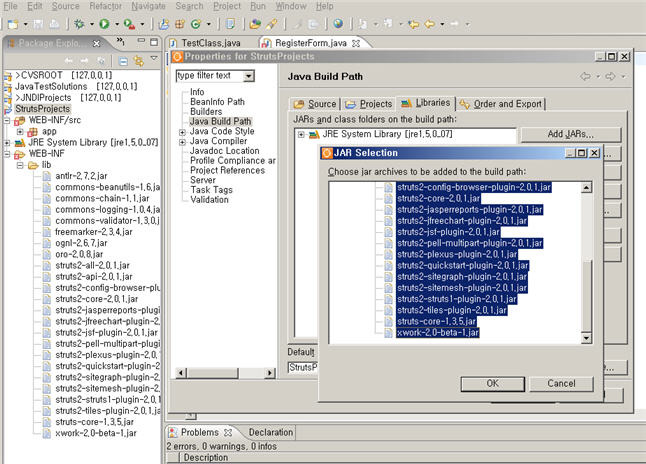Collapse the WEB-INF folder in explorer

click(x=7, y=155)
